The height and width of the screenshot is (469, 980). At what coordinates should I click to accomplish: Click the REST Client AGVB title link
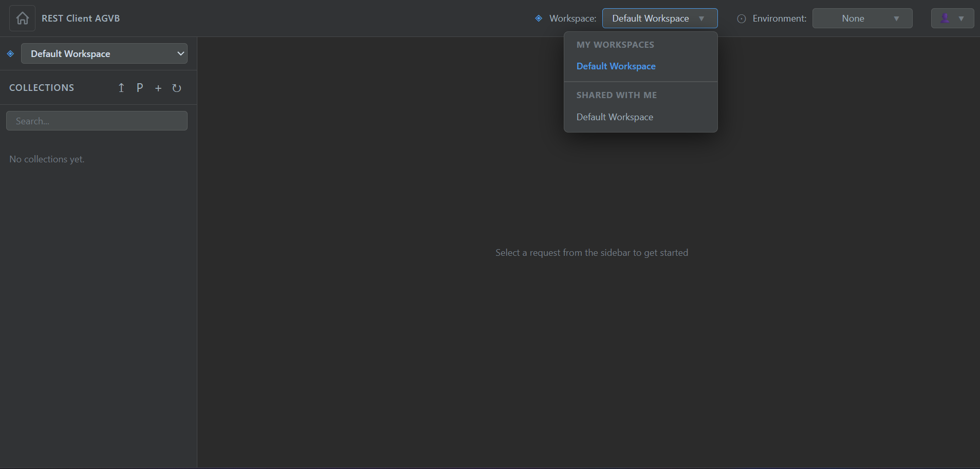pyautogui.click(x=81, y=18)
